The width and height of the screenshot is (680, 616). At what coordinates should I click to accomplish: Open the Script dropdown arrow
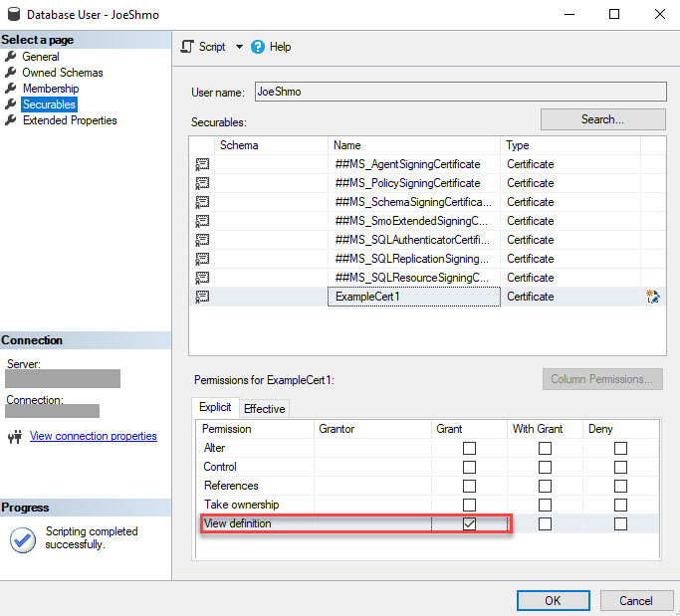coord(239,47)
